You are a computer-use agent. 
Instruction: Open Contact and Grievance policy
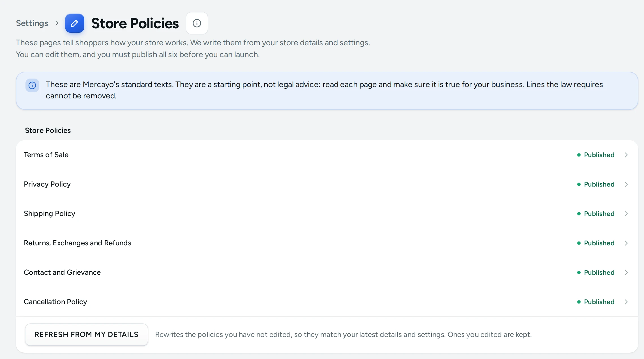(327, 273)
